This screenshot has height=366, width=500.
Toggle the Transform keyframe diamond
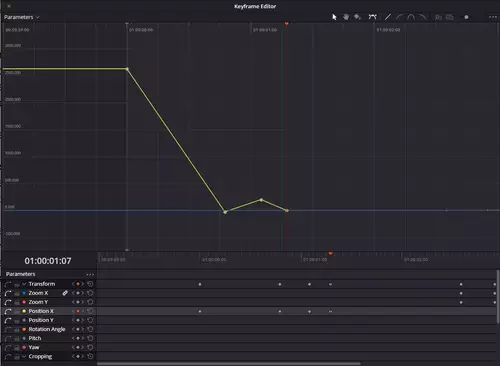(78, 284)
